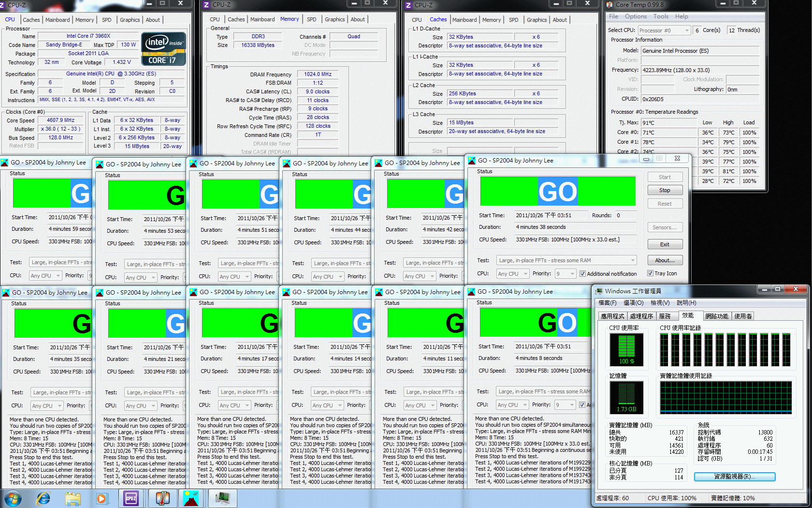This screenshot has width=812, height=508.
Task: Open Test dropdown in 38-seconds SP2004 window
Action: tap(566, 260)
